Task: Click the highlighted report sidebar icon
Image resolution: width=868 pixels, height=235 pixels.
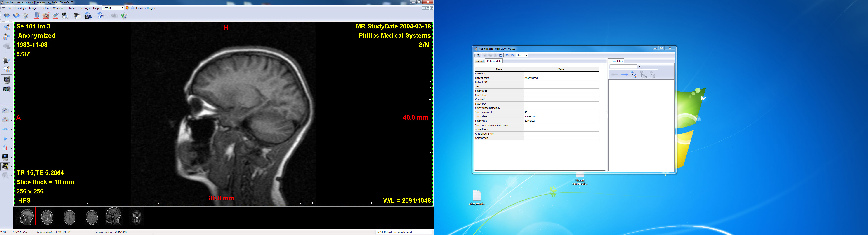Action: [5, 166]
